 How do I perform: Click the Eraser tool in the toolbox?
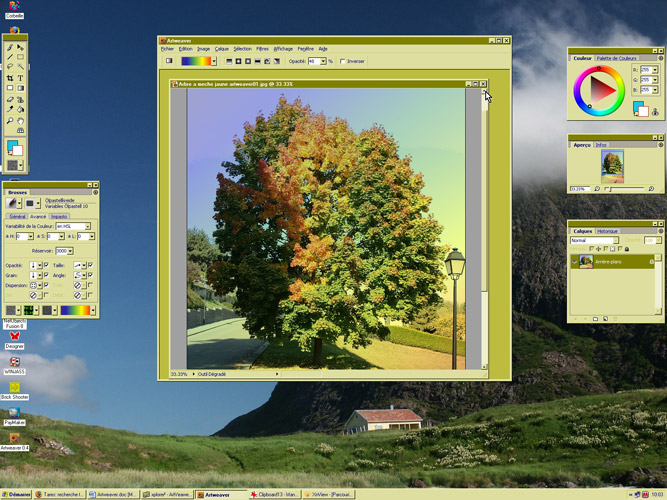click(x=10, y=99)
